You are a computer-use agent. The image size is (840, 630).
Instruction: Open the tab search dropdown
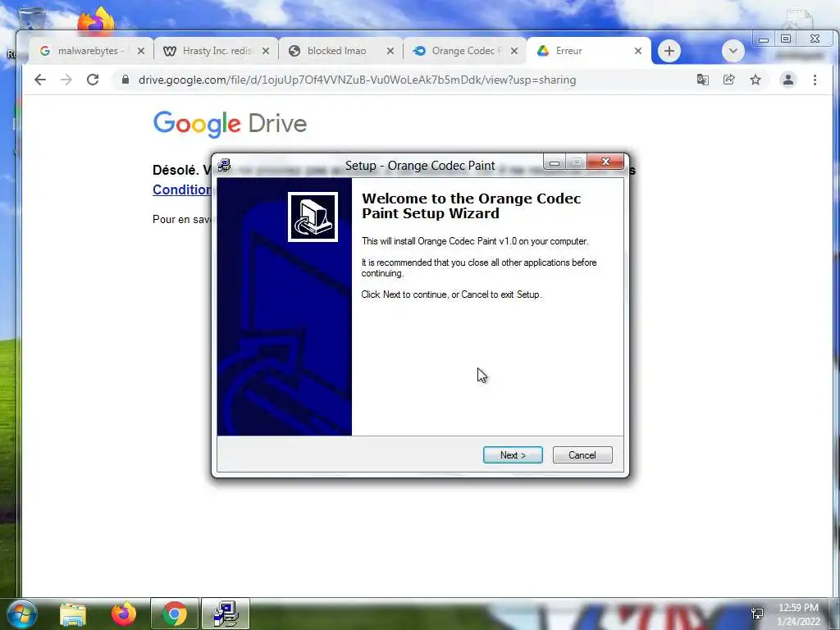733,52
